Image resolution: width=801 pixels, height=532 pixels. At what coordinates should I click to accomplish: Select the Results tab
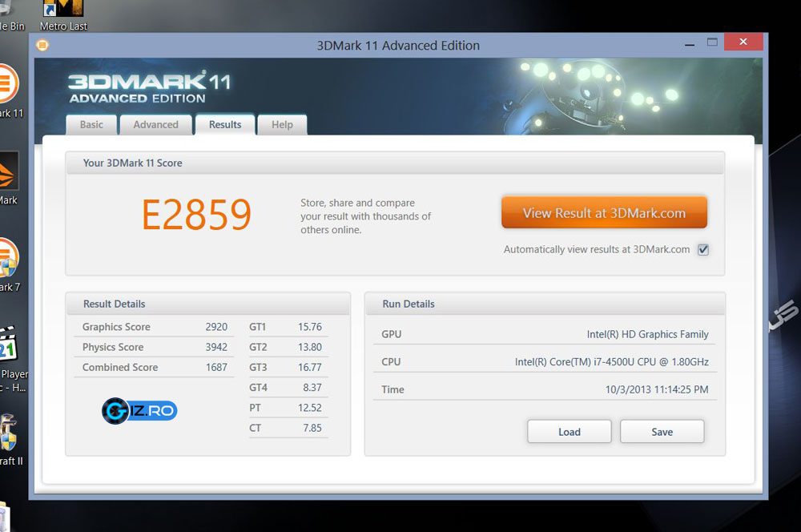pos(225,124)
